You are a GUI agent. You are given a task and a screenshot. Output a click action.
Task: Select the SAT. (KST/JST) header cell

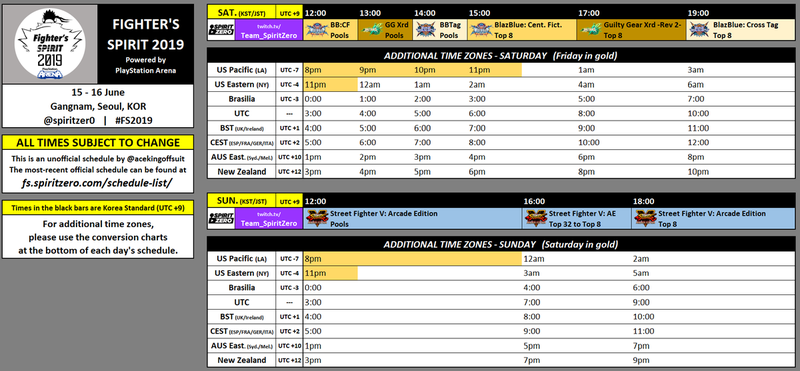241,12
